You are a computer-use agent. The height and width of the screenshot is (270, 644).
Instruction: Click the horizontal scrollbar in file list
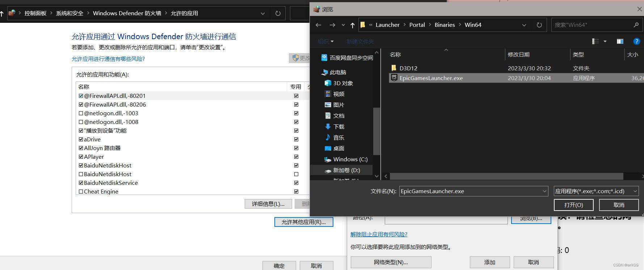(x=506, y=176)
